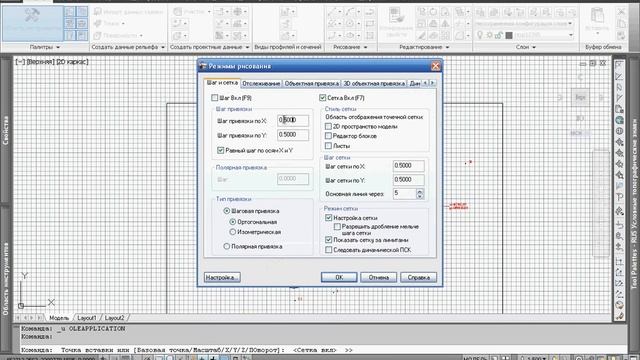Switch to the 'Объектная привязка' tab

point(311,84)
